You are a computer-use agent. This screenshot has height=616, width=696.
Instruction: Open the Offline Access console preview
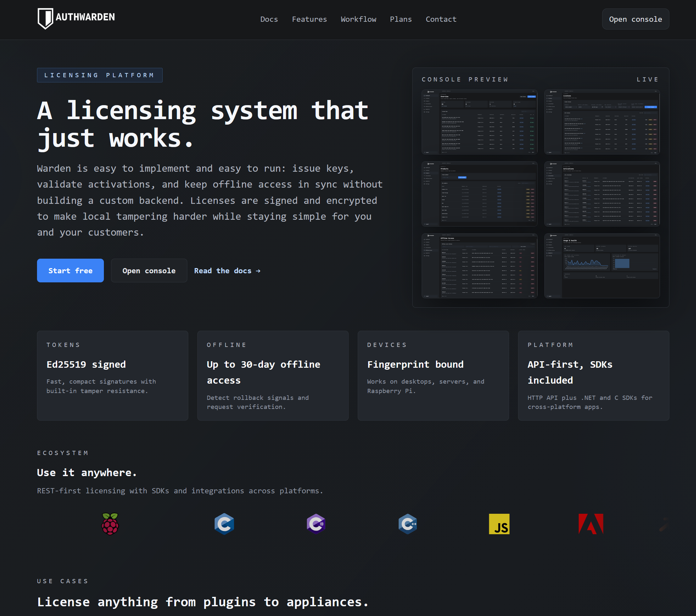(479, 265)
